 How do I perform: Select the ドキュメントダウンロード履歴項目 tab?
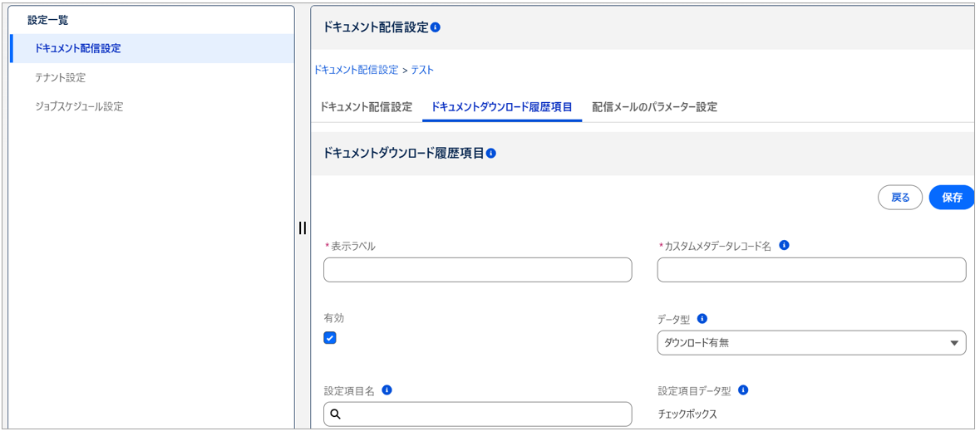click(501, 107)
